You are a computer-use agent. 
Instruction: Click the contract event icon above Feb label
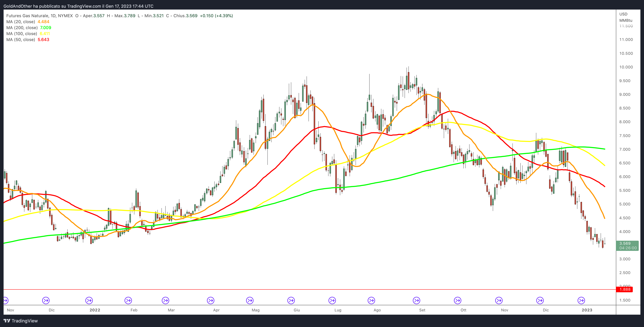[128, 300]
